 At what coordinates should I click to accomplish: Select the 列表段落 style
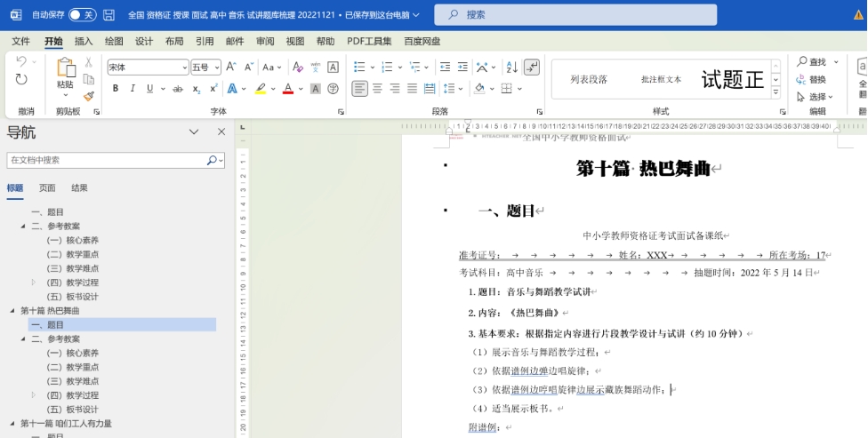point(589,79)
